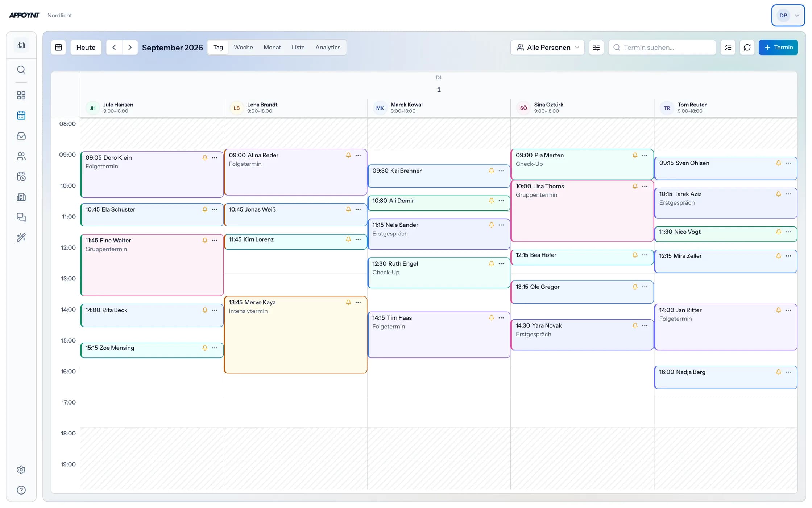The image size is (812, 508).
Task: Toggle reminder bell on Merve Kaya appointment
Action: coord(348,303)
